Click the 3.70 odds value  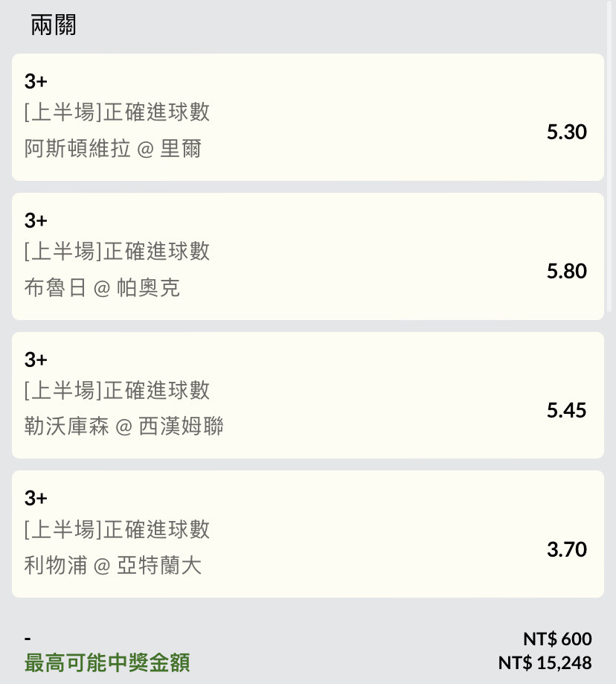[x=567, y=549]
